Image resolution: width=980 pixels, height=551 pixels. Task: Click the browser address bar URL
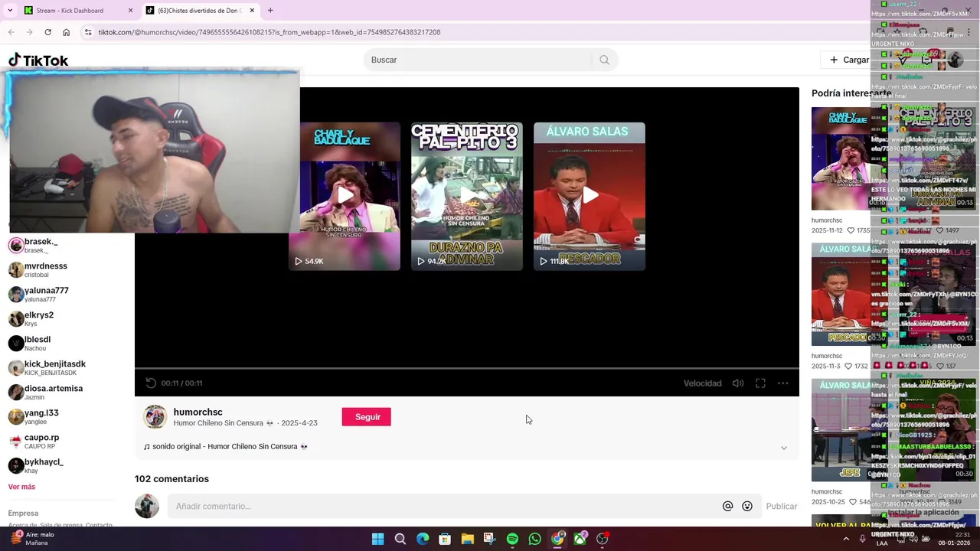[269, 32]
